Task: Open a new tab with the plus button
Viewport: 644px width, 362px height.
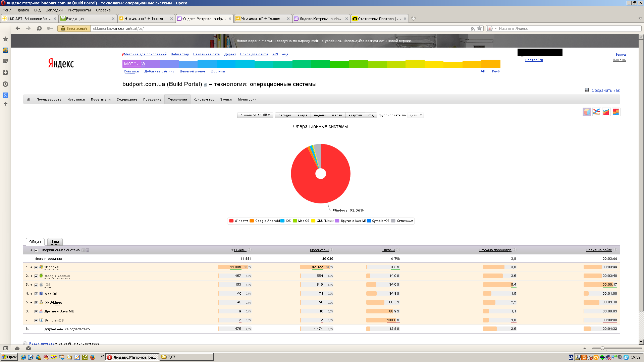Action: point(413,18)
